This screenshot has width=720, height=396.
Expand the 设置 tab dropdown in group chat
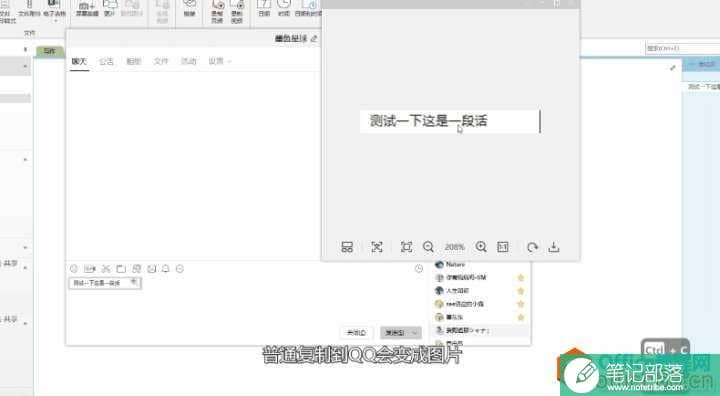click(x=229, y=61)
